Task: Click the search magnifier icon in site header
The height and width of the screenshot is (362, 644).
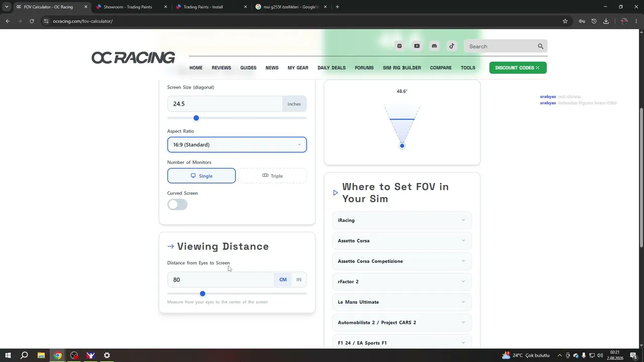Action: coord(540,46)
